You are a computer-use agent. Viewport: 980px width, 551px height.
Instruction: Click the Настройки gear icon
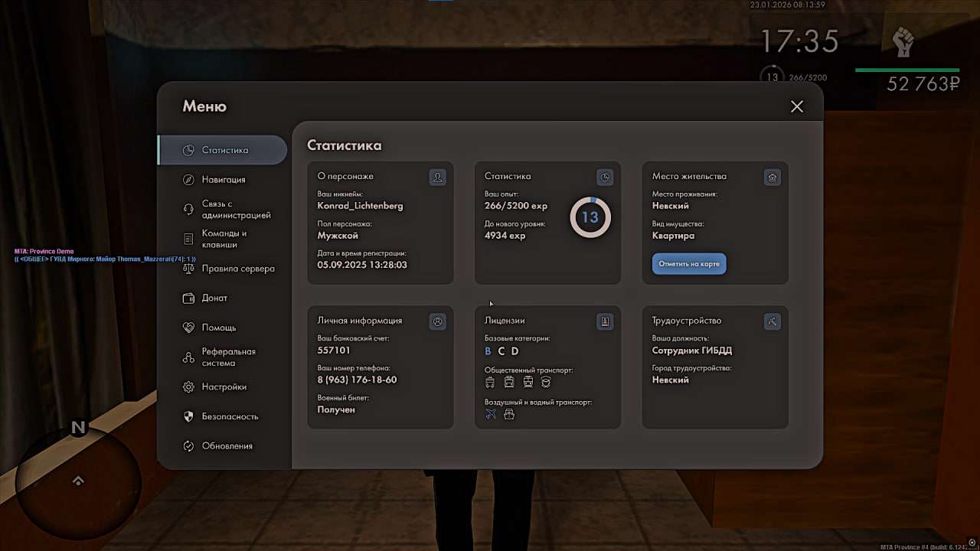[188, 387]
